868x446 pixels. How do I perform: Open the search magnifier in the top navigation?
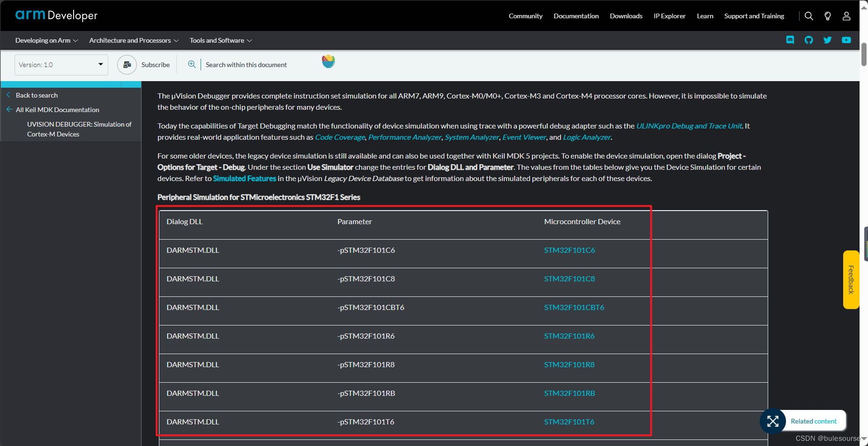pyautogui.click(x=808, y=15)
